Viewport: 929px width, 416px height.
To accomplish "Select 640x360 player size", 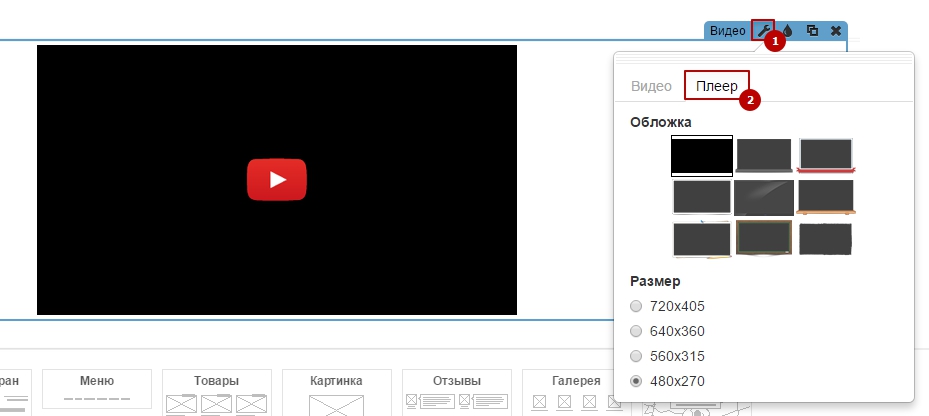I will coord(636,331).
